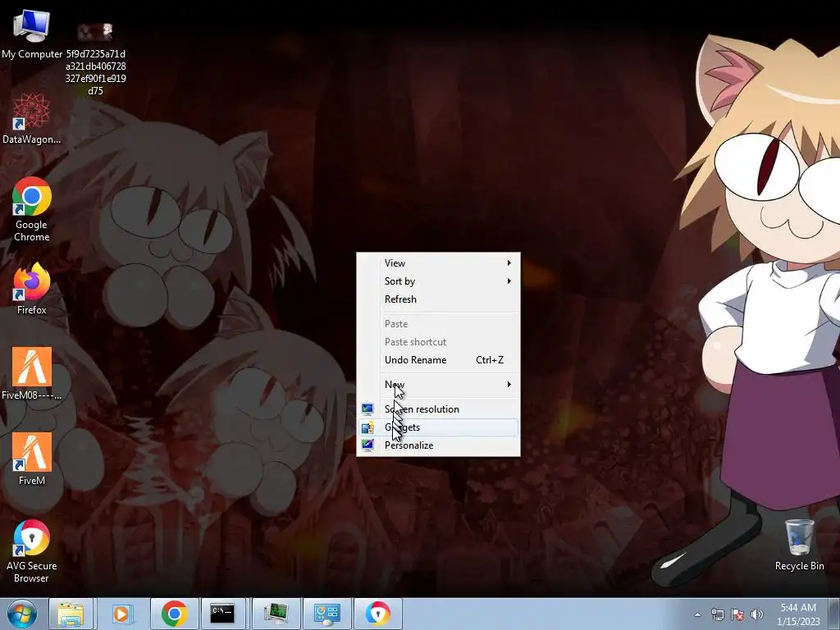This screenshot has height=630, width=840.
Task: Click the volume speaker tray icon
Action: (x=757, y=614)
